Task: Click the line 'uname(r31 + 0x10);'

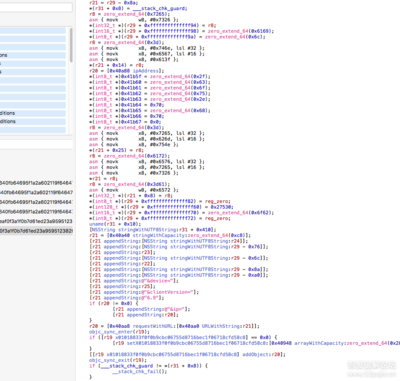Action: point(115,224)
